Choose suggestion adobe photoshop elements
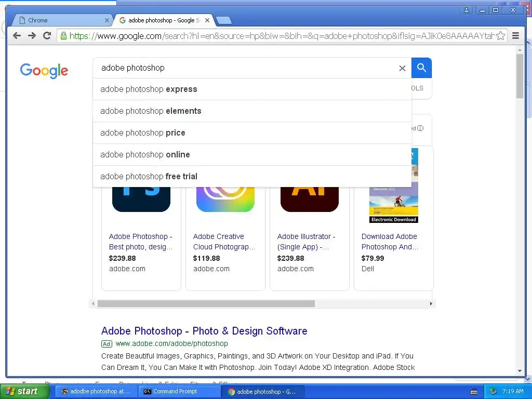532x399 pixels. 252,111
